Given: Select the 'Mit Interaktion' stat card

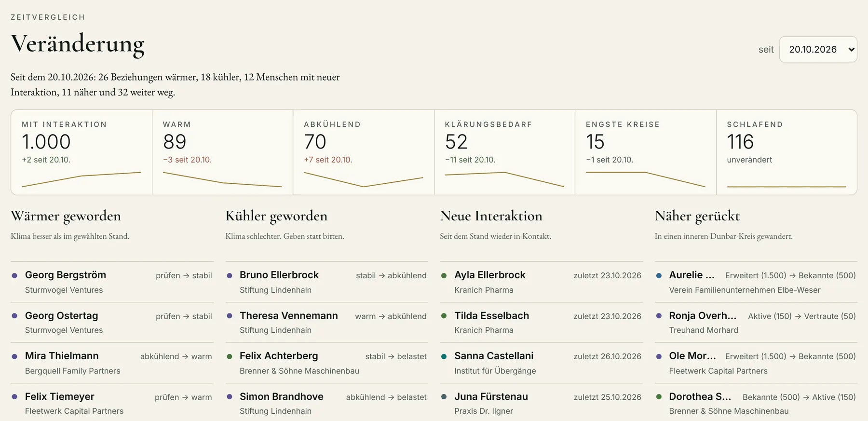Looking at the screenshot, I should click(81, 152).
